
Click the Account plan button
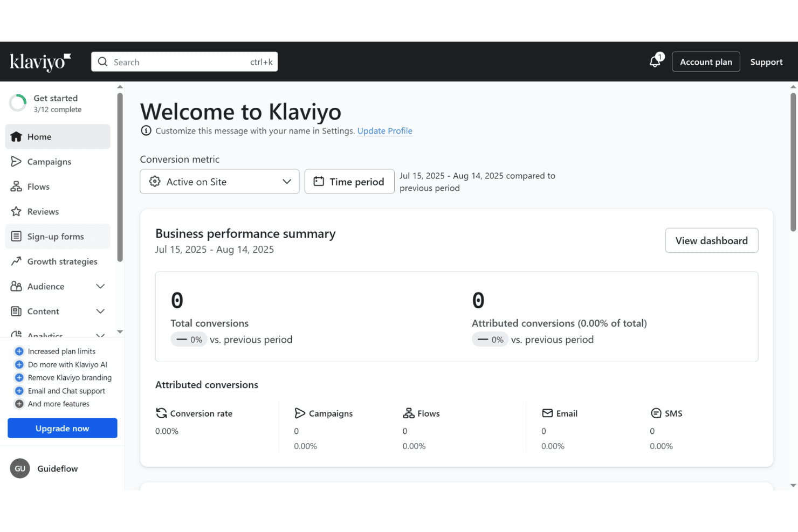pos(706,62)
